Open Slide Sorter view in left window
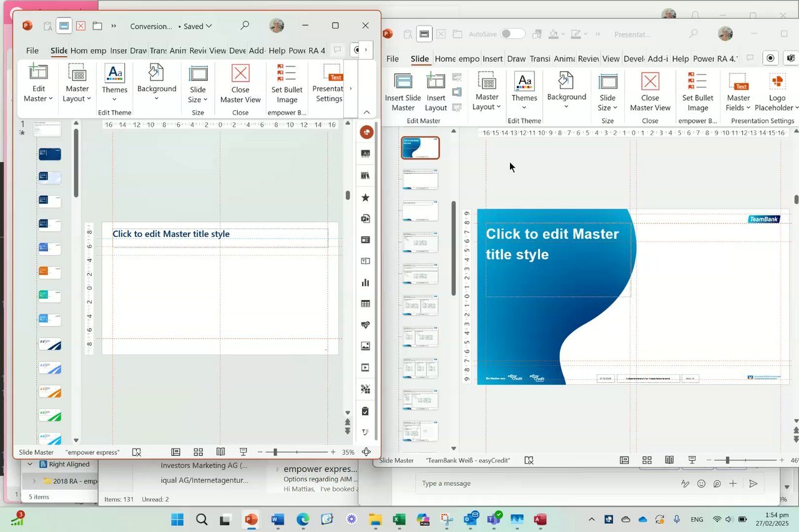The height and width of the screenshot is (532, 799). (198, 452)
